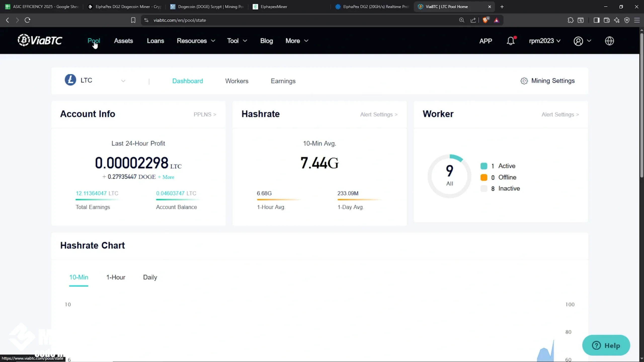This screenshot has width=644, height=362.
Task: Open the Tool menu chevron
Action: [244, 40]
